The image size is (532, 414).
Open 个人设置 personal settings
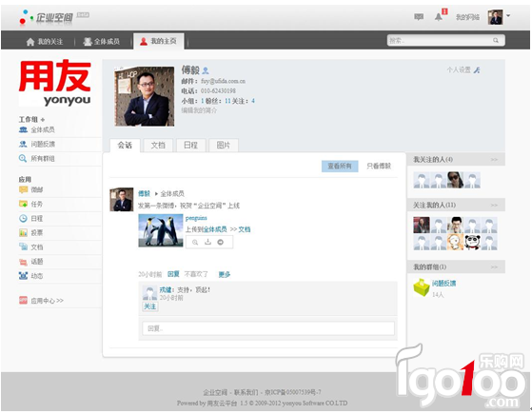coord(463,69)
